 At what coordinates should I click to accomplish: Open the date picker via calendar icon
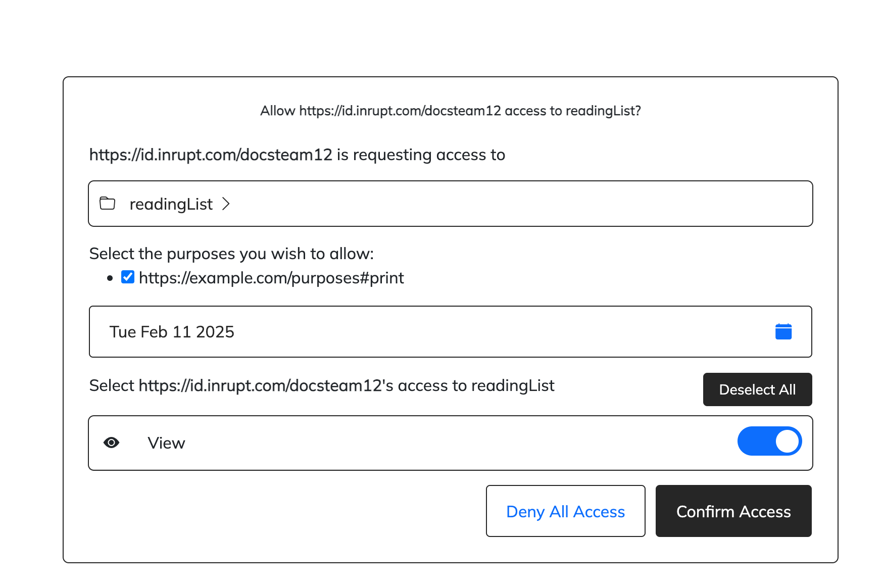(x=783, y=332)
